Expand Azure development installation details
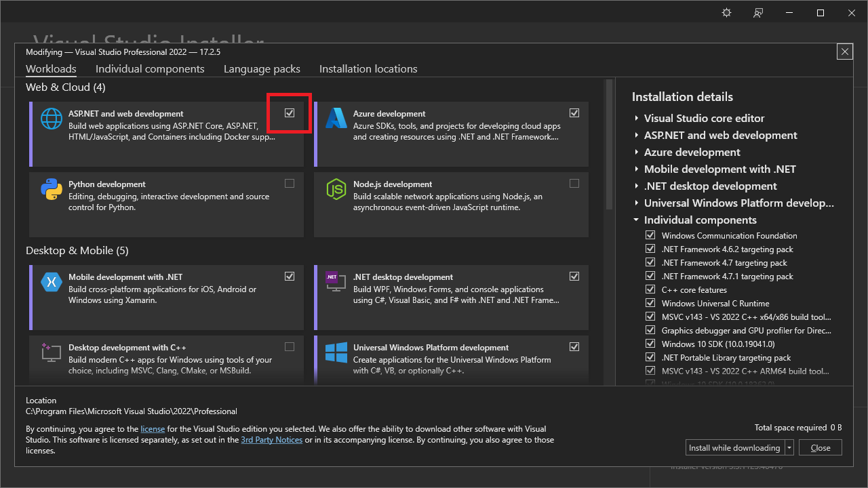 click(x=637, y=152)
